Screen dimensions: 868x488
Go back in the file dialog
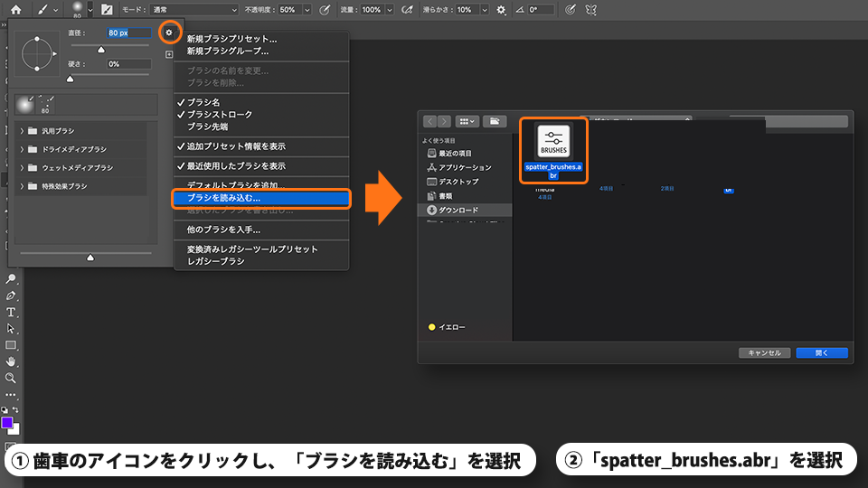point(430,121)
